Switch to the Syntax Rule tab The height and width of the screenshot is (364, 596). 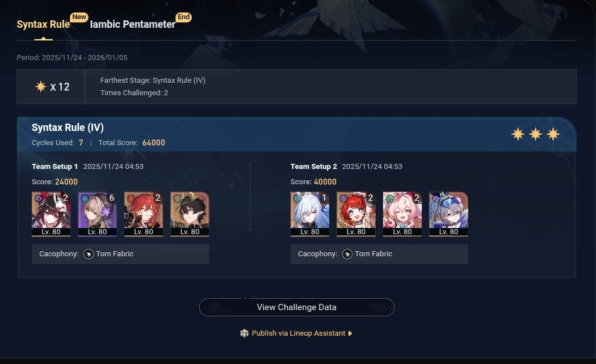(43, 24)
